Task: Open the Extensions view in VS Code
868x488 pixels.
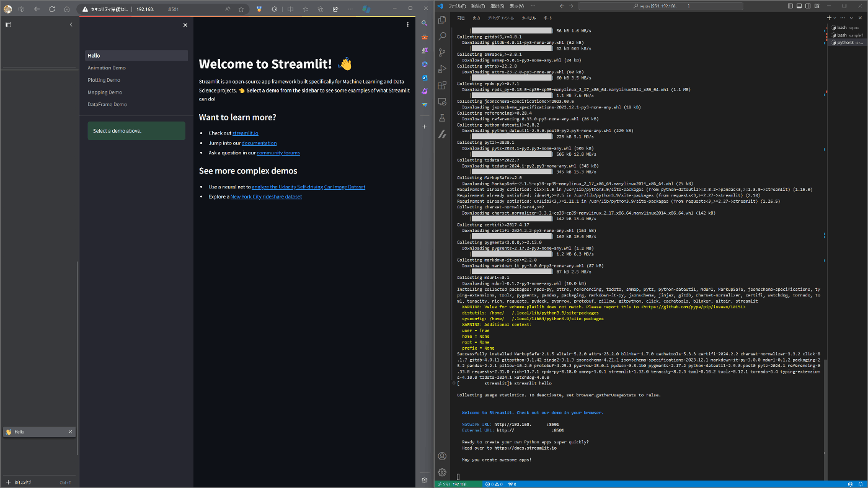Action: [x=442, y=85]
